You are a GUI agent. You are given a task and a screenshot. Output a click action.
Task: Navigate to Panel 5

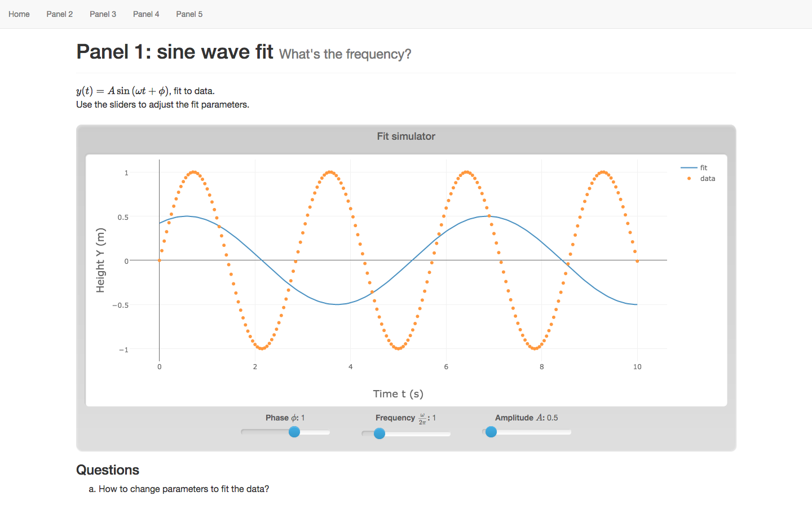(189, 14)
